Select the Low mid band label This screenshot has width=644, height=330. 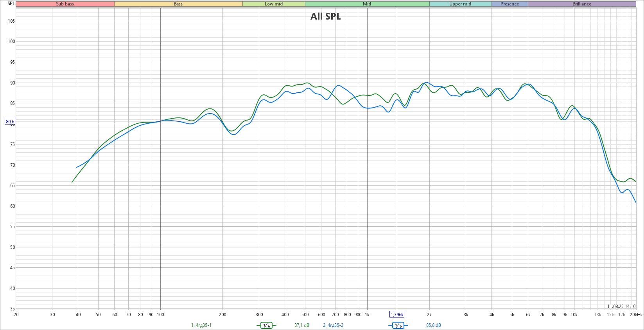[274, 4]
